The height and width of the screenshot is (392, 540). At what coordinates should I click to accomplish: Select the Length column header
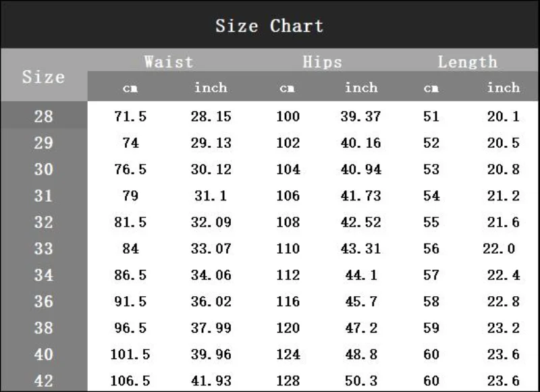467,62
